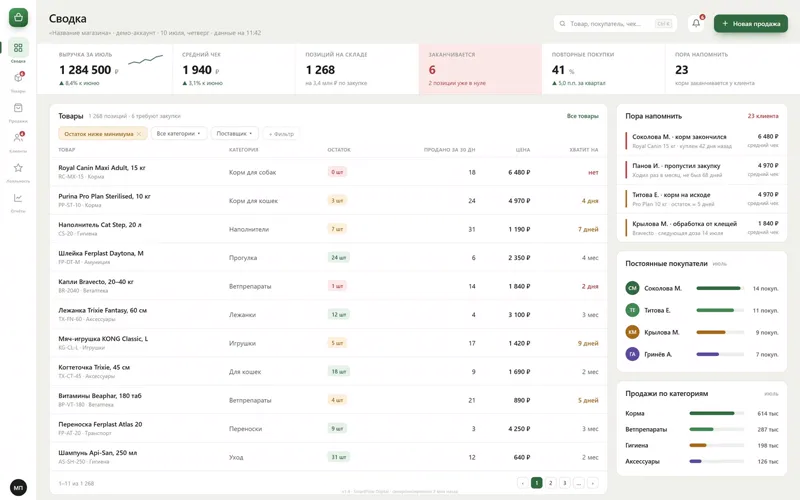
Task: Start a new sale with Новая продажа
Action: click(751, 23)
